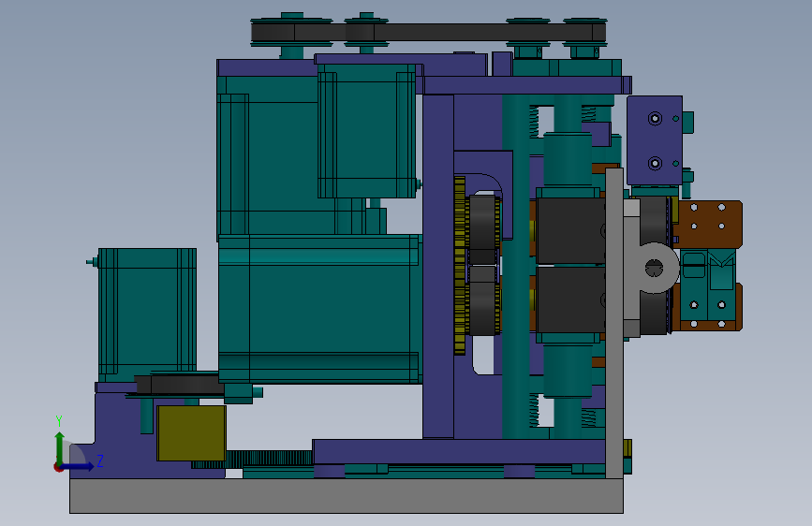Click the green Y axis arrow of the triad
Screen dimensions: 812x526
[60, 448]
